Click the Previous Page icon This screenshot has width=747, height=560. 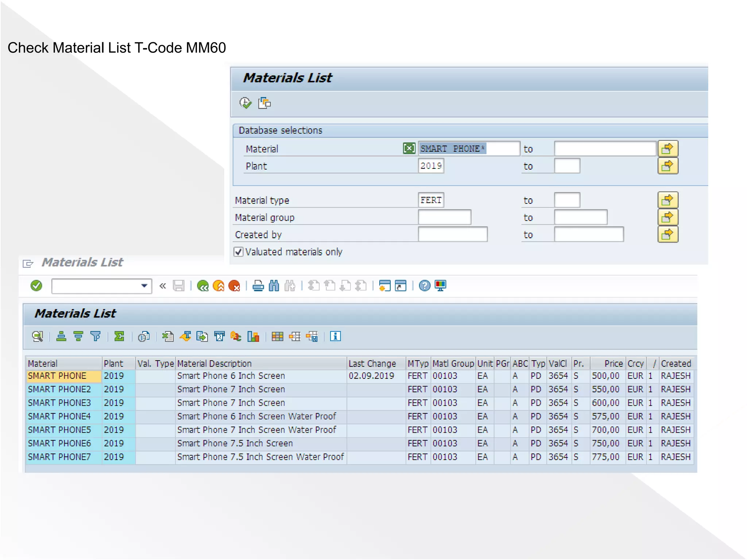pos(330,286)
